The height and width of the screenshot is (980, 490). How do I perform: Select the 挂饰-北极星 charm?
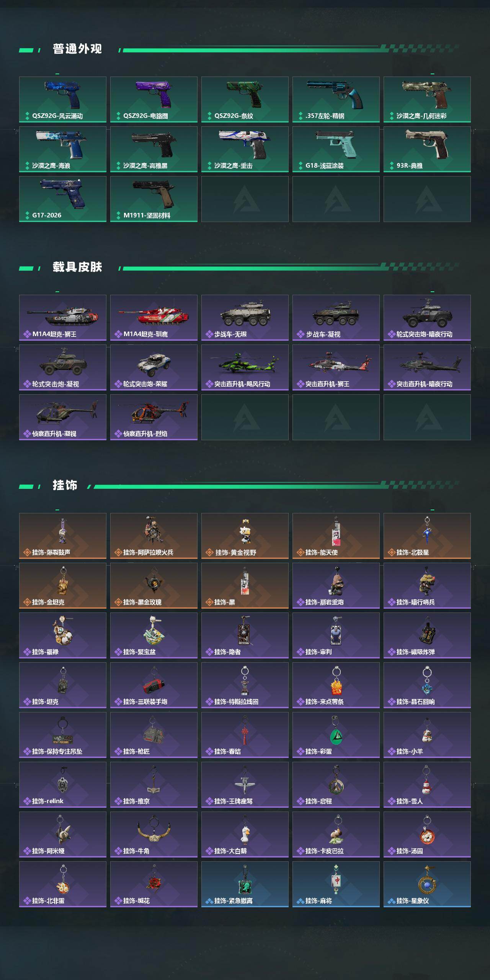point(427,536)
